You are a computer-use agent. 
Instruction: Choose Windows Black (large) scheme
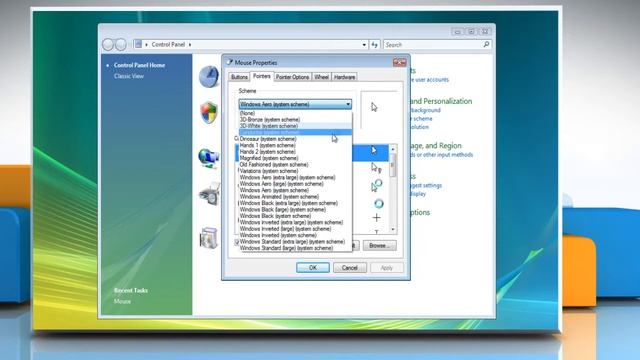295,209
